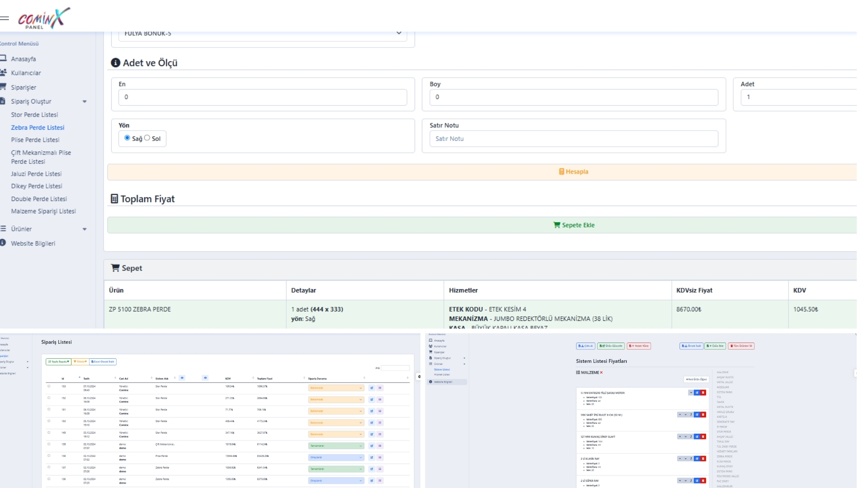Click the Örnek İndir button
The width and height of the screenshot is (868, 488).
coord(691,346)
